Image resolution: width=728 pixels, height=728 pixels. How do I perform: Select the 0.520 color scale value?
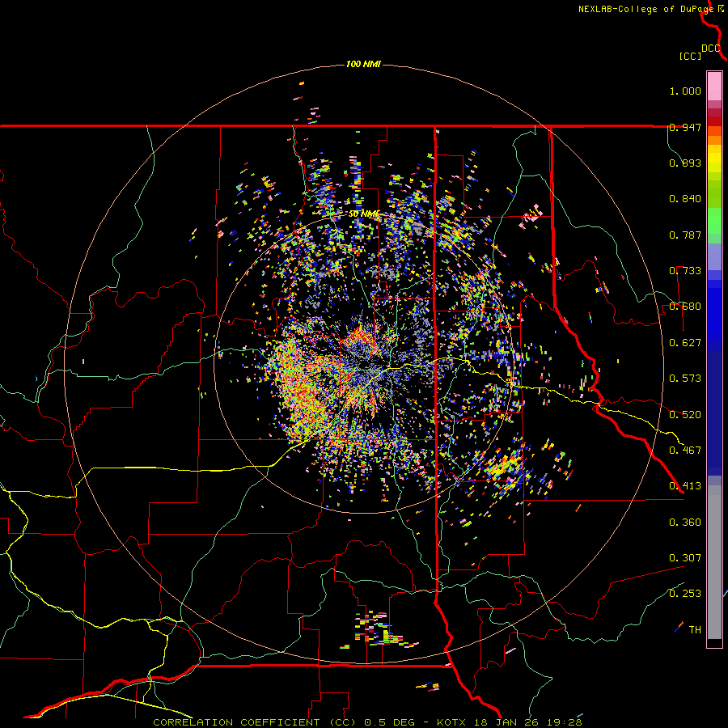tap(685, 414)
